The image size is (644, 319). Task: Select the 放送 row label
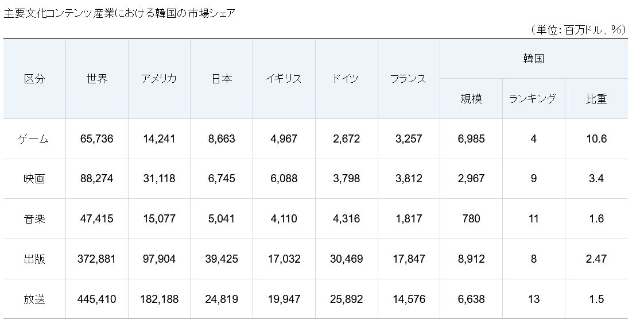coord(34,299)
